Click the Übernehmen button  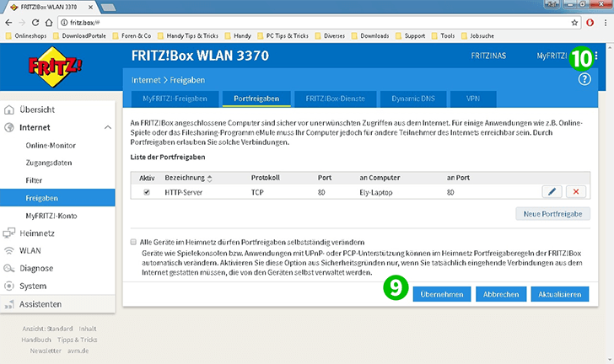click(442, 294)
